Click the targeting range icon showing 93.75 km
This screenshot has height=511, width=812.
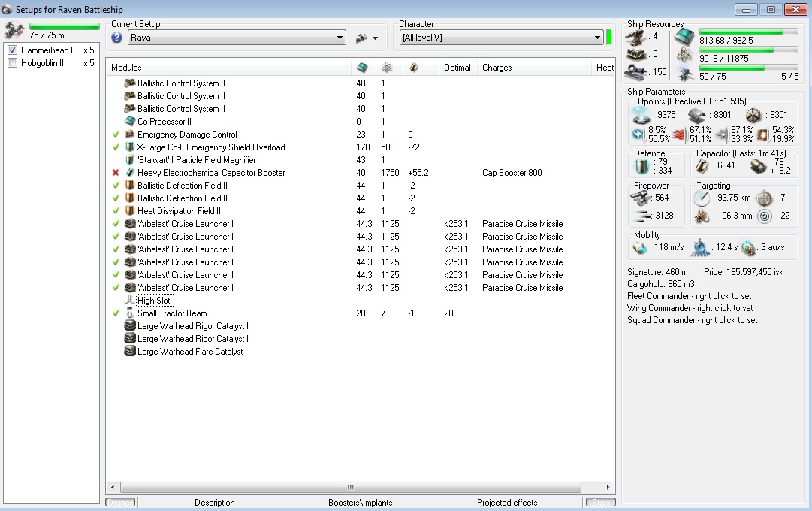[x=702, y=198]
